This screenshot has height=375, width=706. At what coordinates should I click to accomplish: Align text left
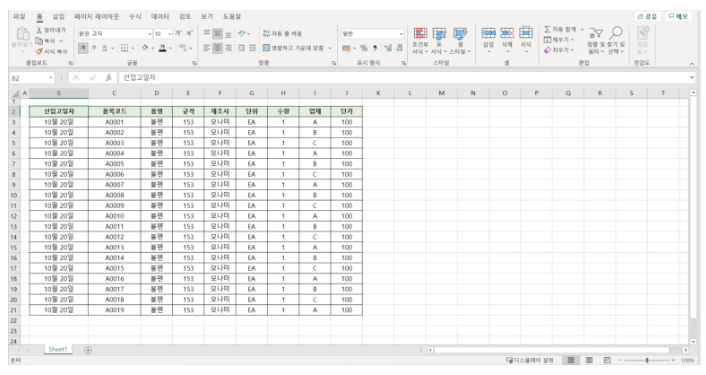(x=206, y=48)
